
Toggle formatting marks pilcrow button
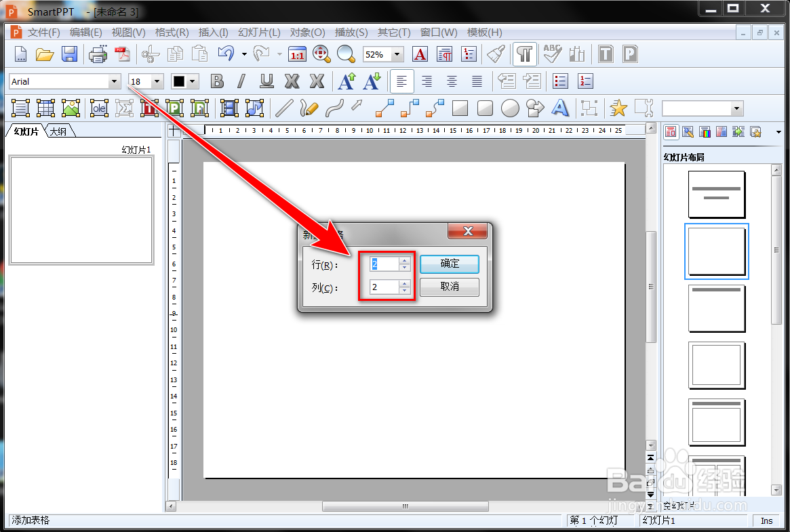coord(524,54)
